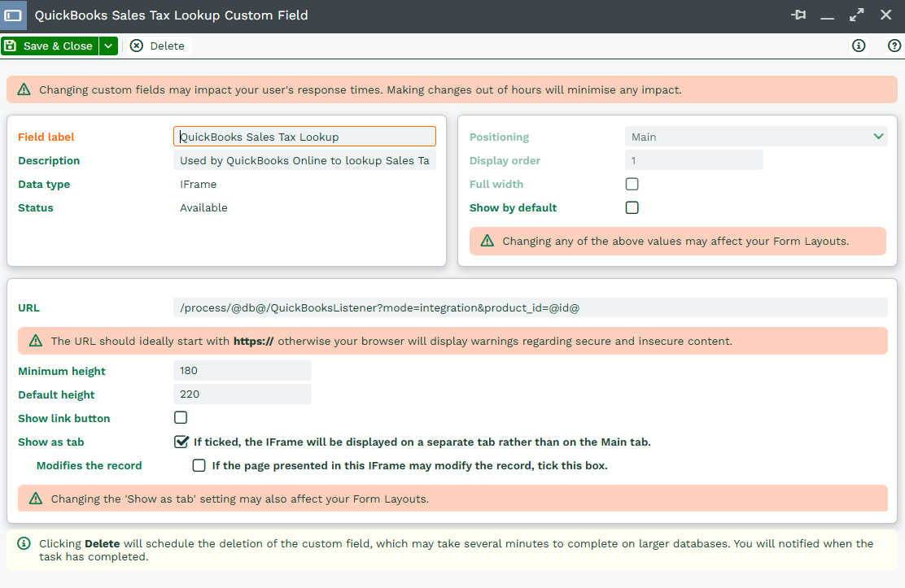
Task: Tick the Modifies the record checkbox
Action: pyautogui.click(x=199, y=465)
